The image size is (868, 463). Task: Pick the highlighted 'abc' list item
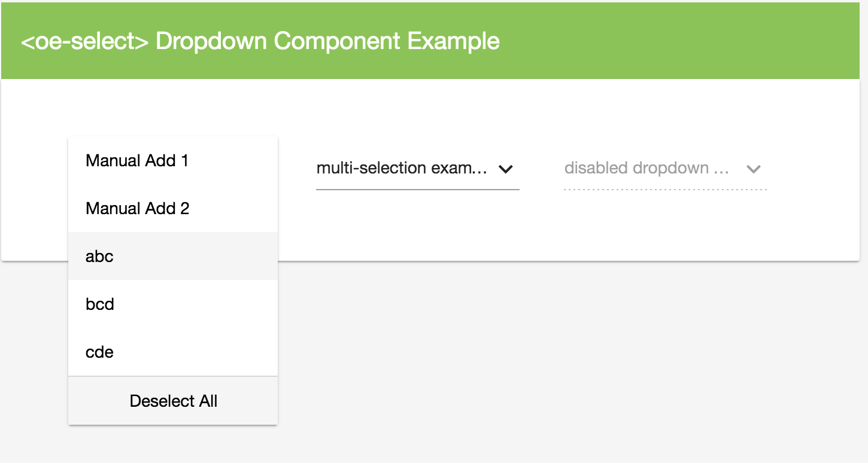(173, 256)
